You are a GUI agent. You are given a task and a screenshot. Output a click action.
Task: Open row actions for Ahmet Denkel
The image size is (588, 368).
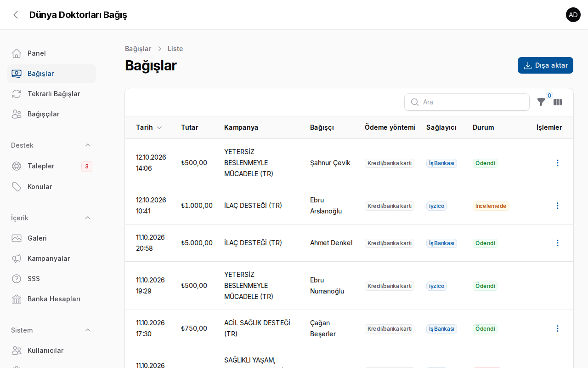[x=558, y=243]
